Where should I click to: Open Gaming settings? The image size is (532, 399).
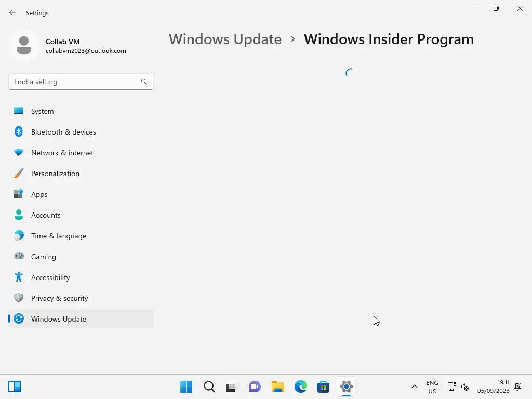(81, 257)
